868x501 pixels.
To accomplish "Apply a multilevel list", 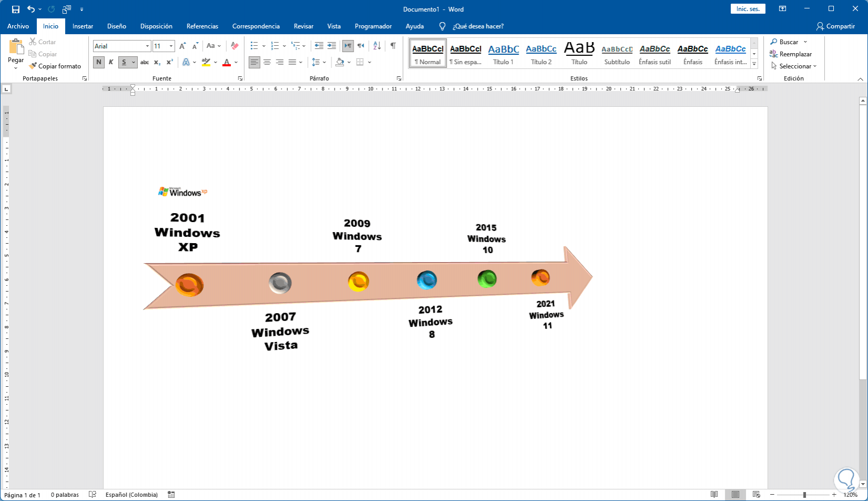I will (295, 46).
